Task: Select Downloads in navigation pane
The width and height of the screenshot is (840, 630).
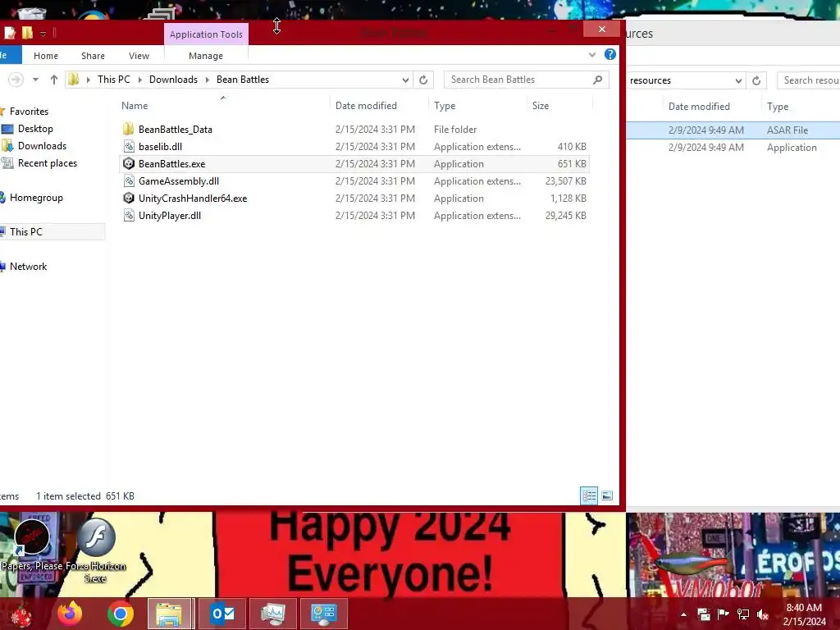Action: point(42,146)
